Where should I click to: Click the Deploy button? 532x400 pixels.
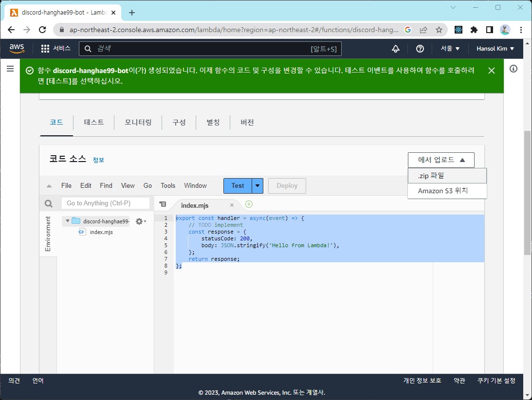click(x=287, y=185)
